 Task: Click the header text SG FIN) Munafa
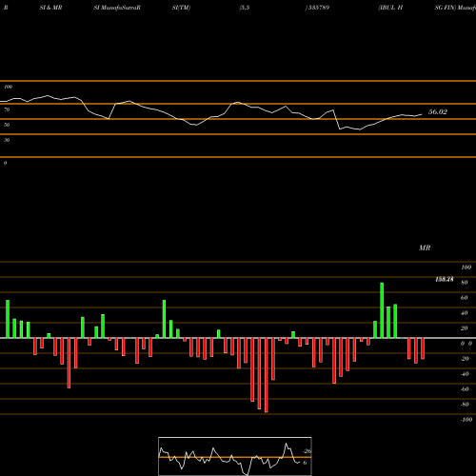click(455, 8)
